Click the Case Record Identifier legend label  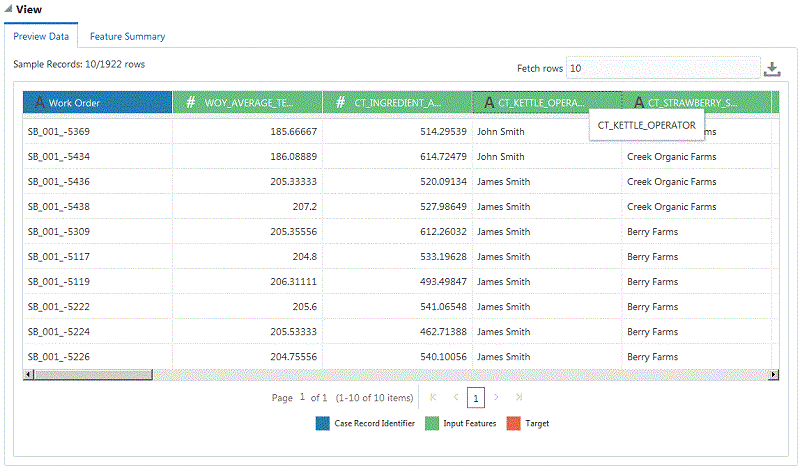tap(374, 424)
